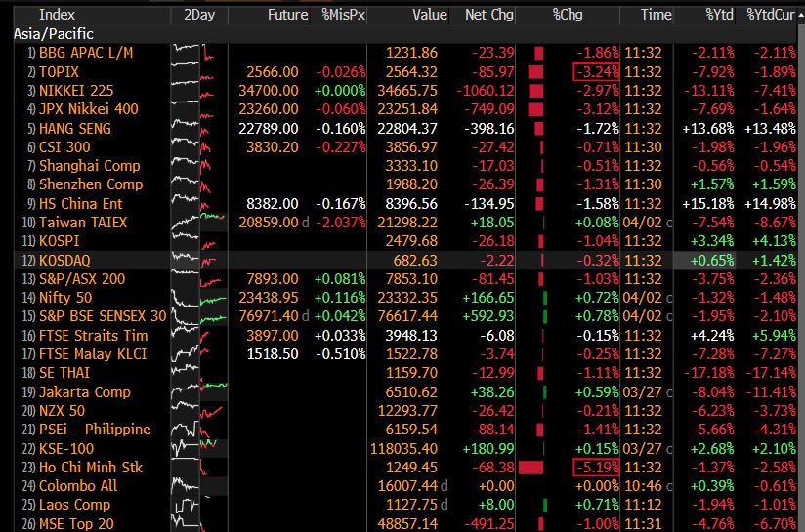Click the %MisPx column header
805x532 pixels.
344,15
